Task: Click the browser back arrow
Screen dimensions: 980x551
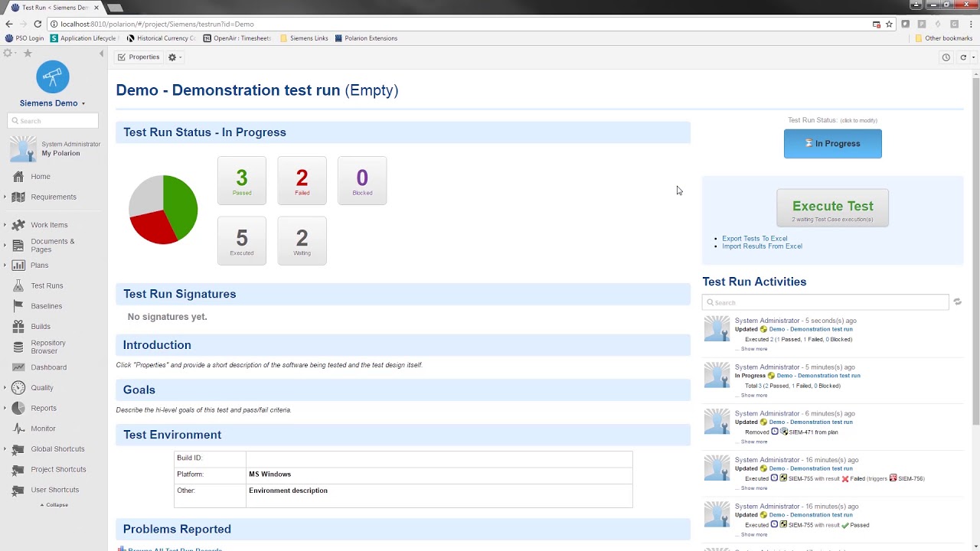Action: click(9, 24)
